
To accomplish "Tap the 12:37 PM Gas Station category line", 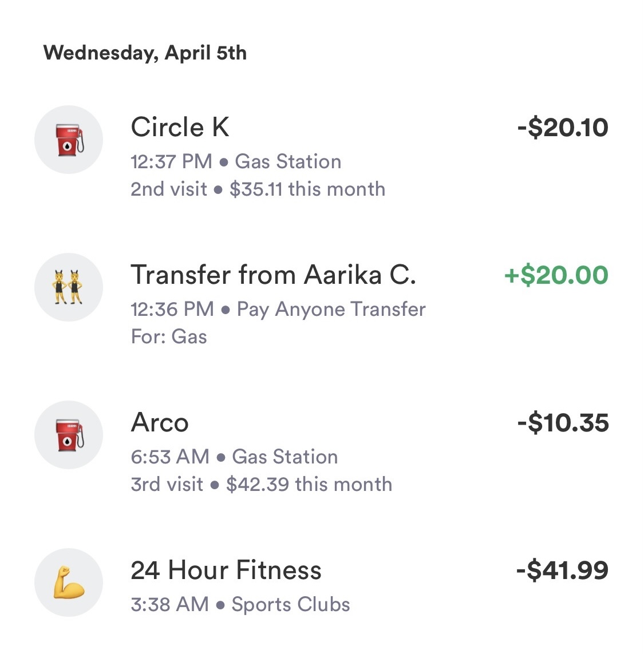I will coord(236,162).
